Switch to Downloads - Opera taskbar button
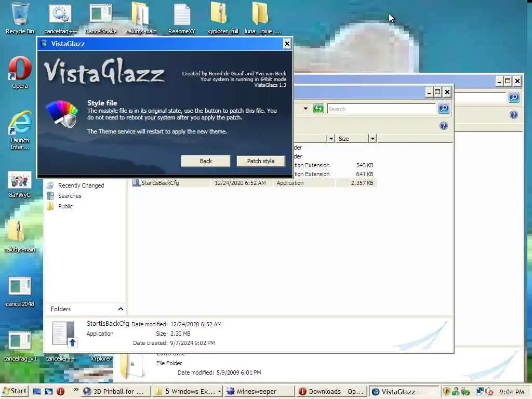Screen dimensions: 532x399 pos(331,392)
